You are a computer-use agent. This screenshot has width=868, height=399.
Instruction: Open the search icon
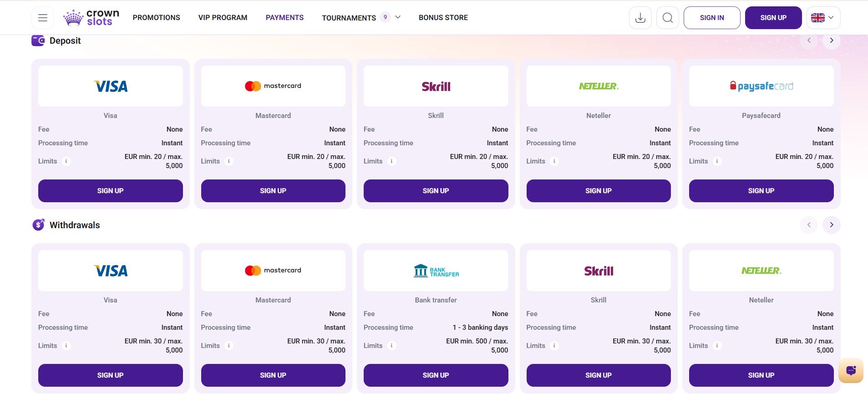667,18
